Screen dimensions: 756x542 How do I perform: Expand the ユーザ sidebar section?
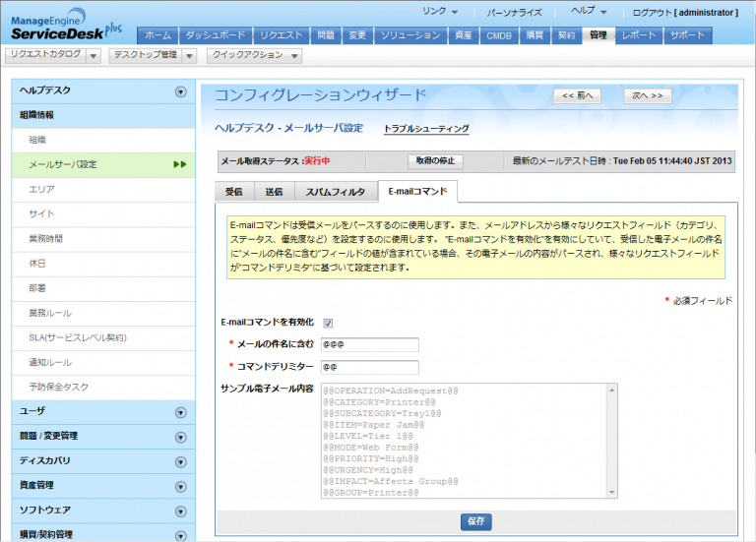[x=180, y=412]
